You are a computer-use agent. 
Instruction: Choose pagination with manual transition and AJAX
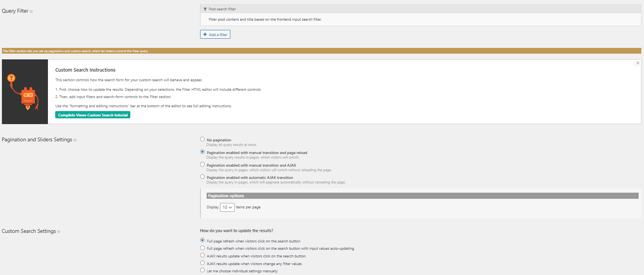[x=202, y=165]
